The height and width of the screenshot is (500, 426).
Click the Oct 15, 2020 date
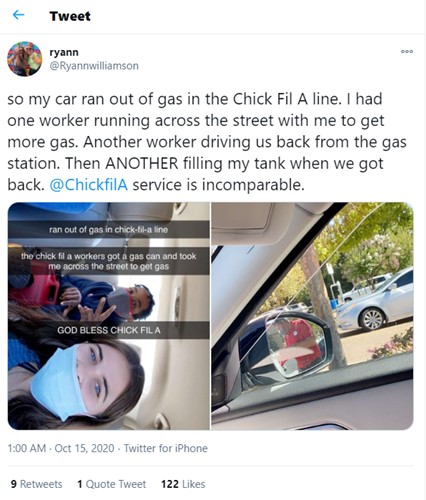[84, 448]
